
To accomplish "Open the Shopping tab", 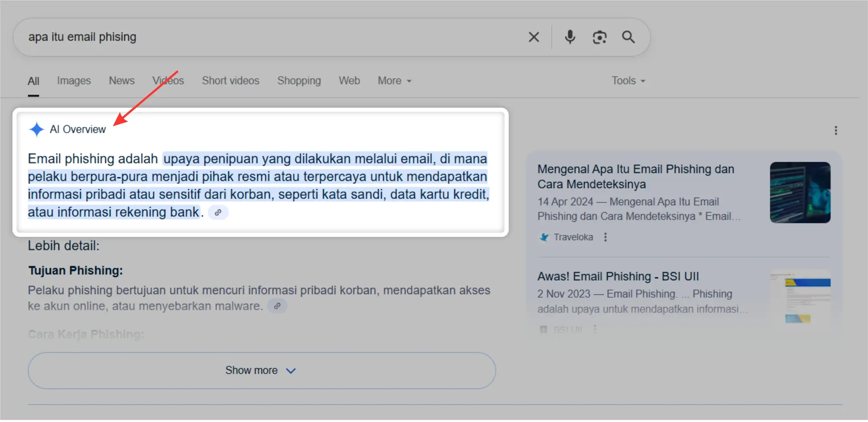I will point(299,81).
